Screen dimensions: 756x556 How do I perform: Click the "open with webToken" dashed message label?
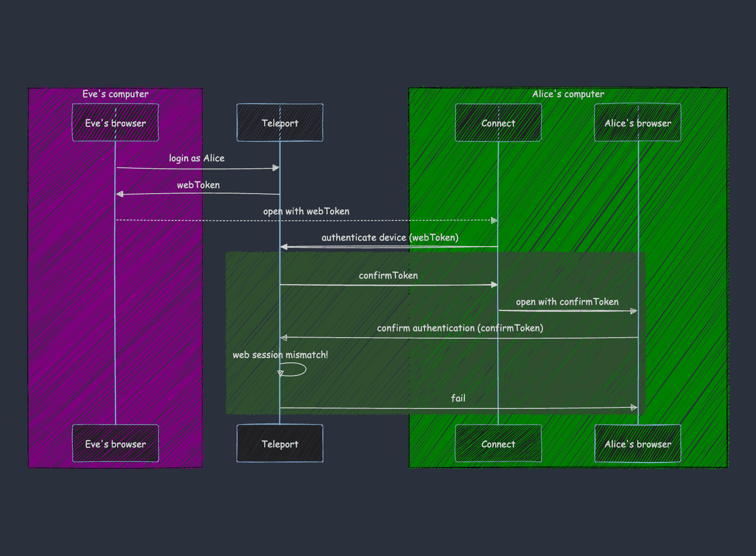click(306, 211)
